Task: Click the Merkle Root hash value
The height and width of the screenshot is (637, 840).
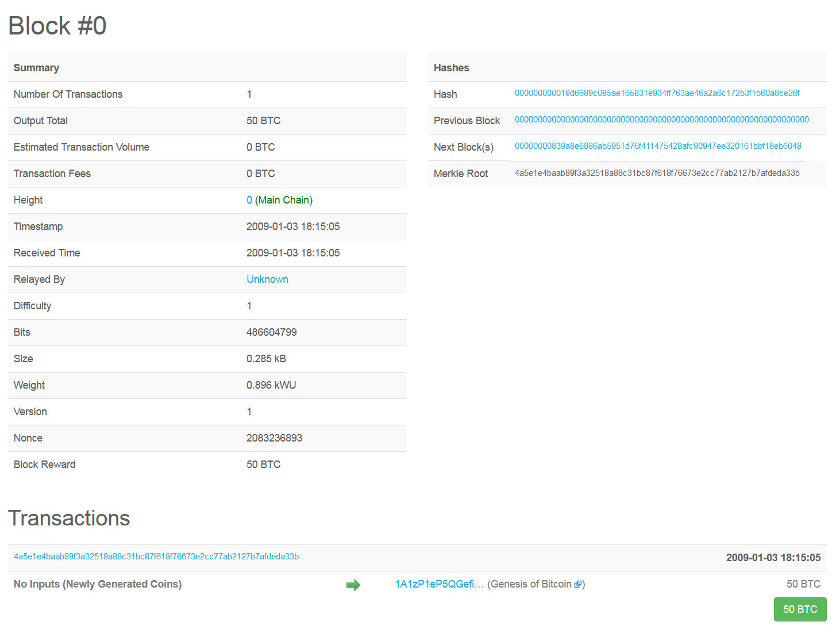Action: [x=657, y=173]
